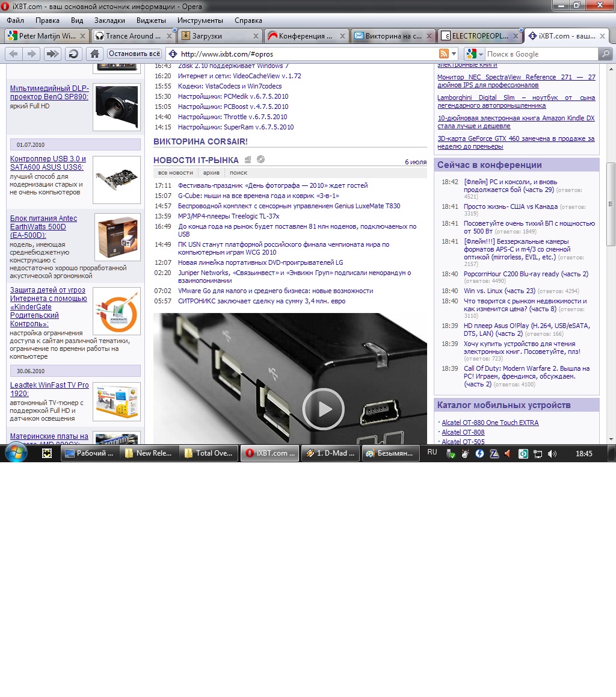
Task: Click the BenQ projector thumbnail image
Action: pos(116,107)
